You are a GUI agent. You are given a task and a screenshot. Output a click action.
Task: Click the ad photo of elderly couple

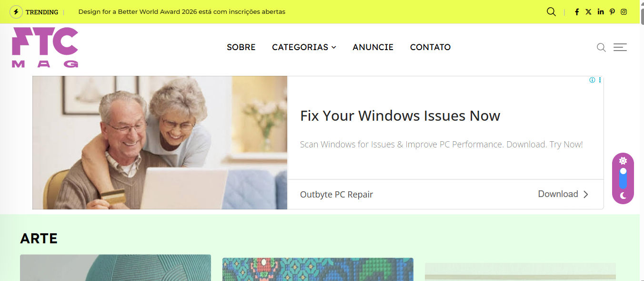[x=160, y=143]
